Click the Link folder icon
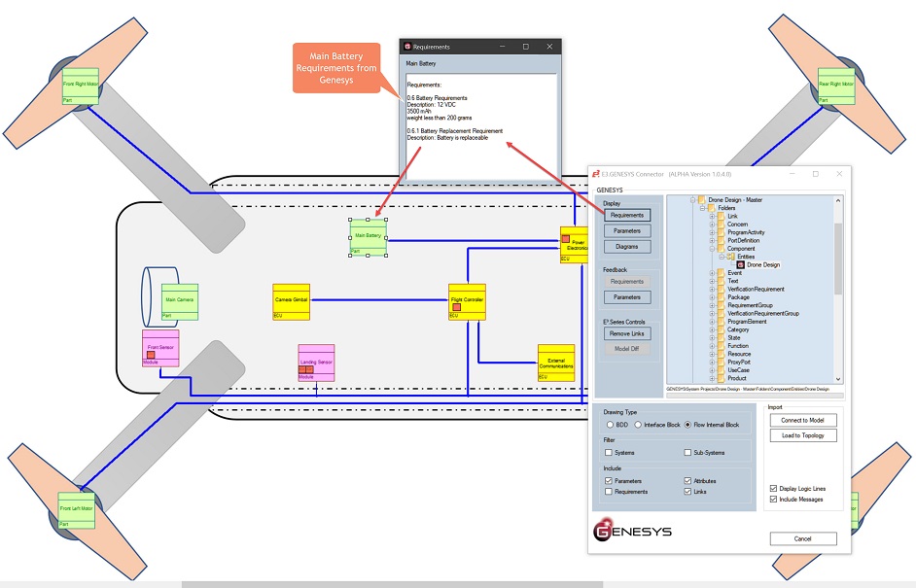916x588 pixels. [x=721, y=216]
